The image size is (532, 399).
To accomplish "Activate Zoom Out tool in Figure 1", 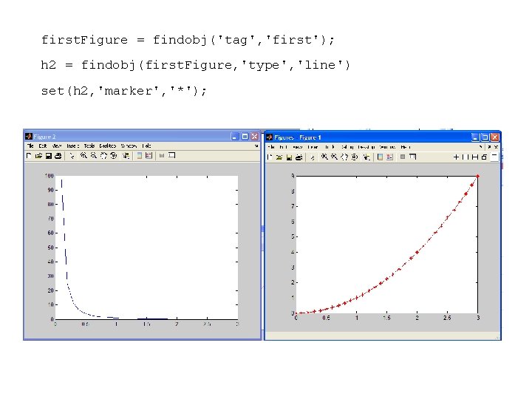I will [x=334, y=157].
